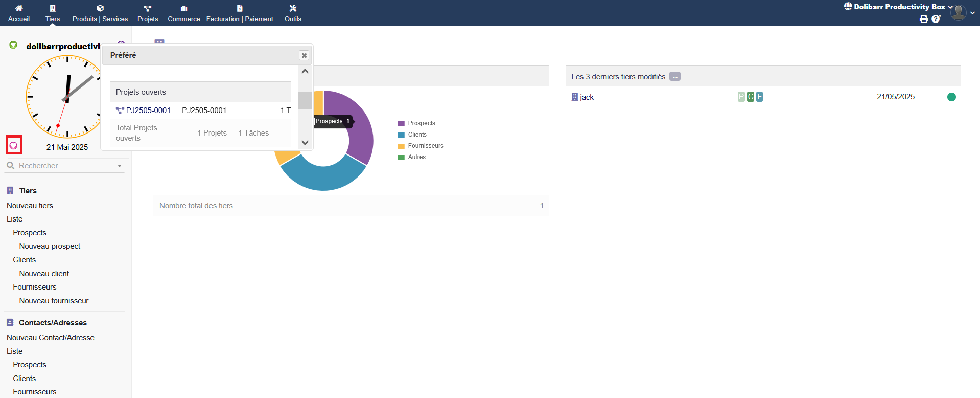Click Nouveau tiers in sidebar
The image size is (980, 398).
[x=30, y=206]
